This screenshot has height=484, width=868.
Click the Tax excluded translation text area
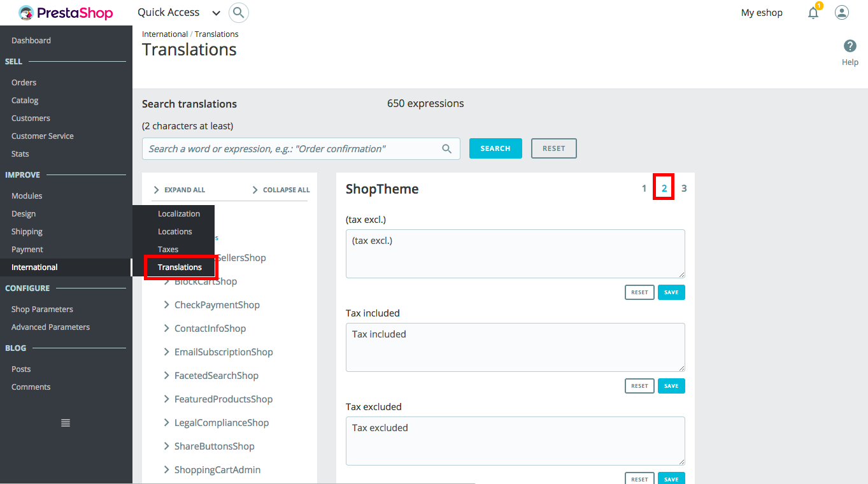click(x=515, y=441)
